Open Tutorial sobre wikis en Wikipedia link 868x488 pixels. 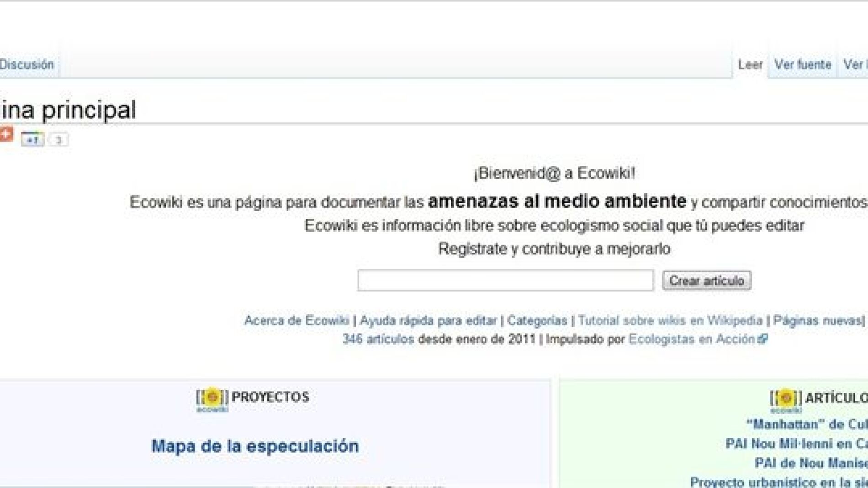(x=670, y=321)
